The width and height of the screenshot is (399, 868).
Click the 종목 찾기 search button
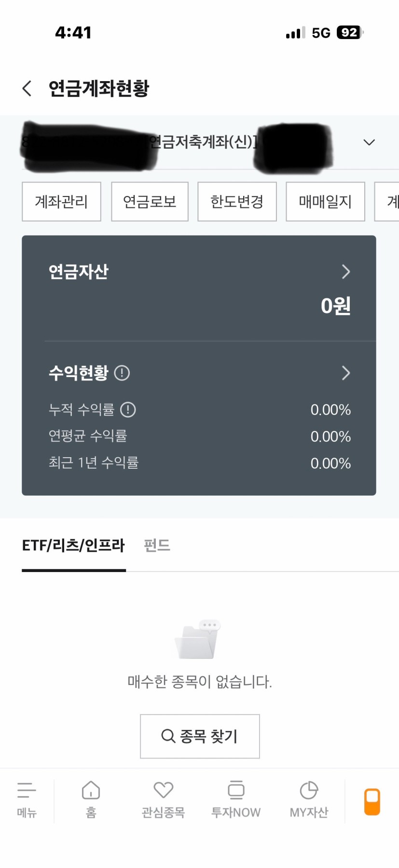(x=200, y=736)
